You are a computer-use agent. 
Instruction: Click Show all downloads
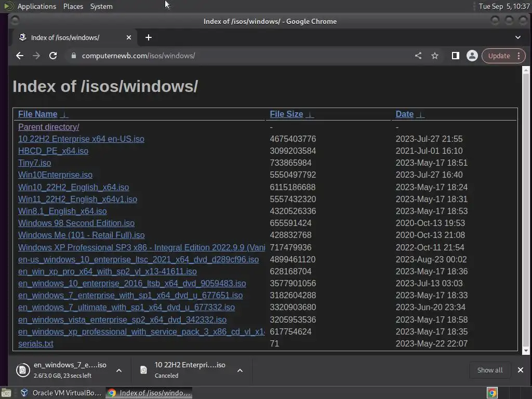pos(489,370)
